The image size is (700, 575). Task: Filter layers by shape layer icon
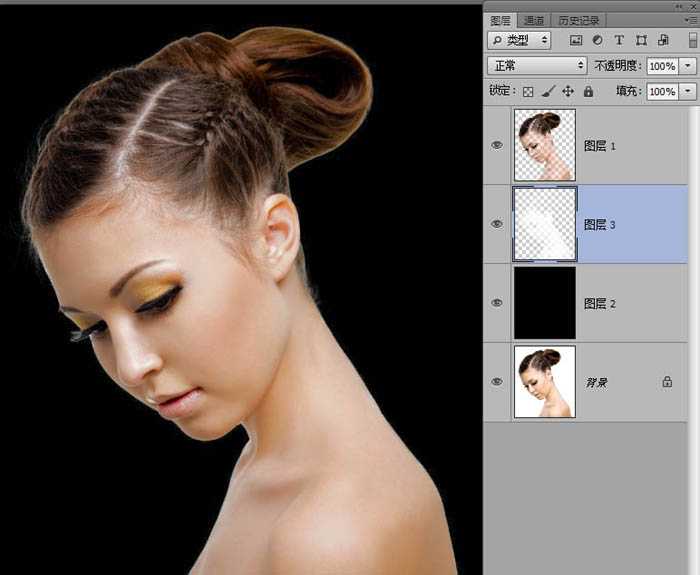click(x=641, y=40)
